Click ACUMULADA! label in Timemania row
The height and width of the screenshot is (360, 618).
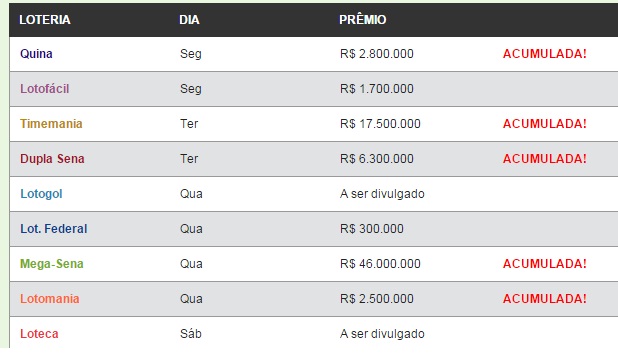click(x=545, y=124)
